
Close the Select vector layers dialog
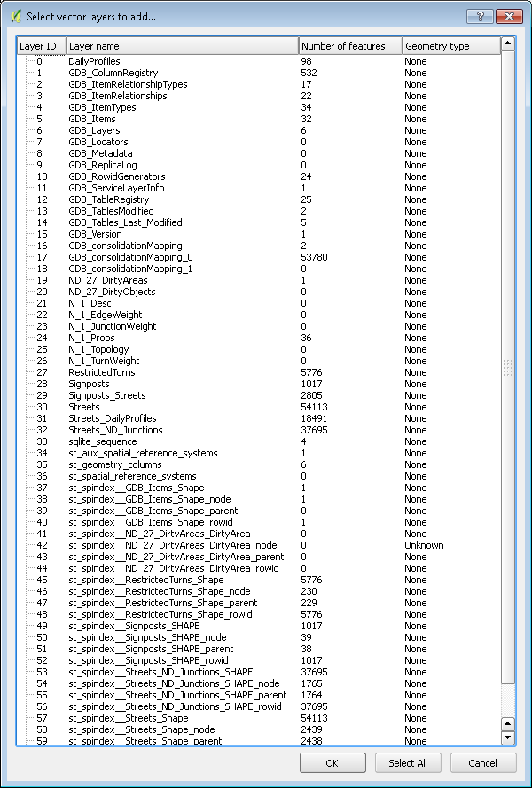pyautogui.click(x=509, y=17)
